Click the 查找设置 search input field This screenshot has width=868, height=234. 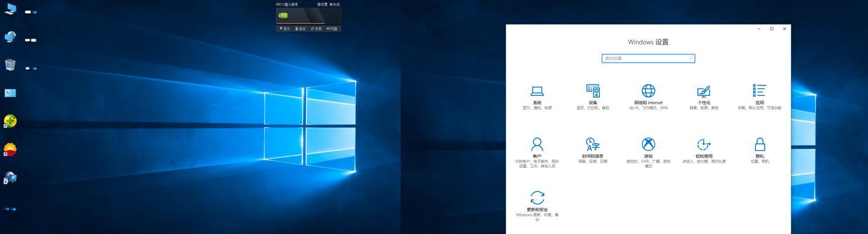coord(648,58)
